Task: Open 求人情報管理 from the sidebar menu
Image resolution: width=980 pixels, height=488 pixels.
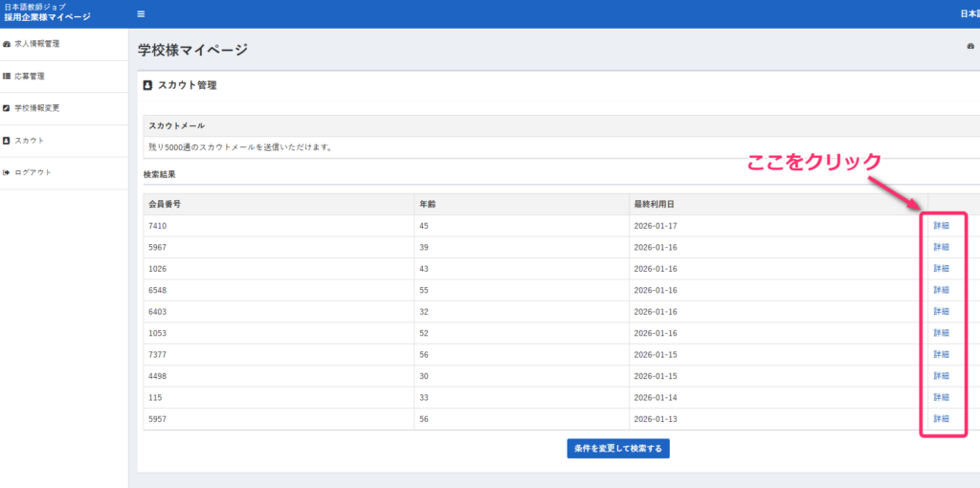Action: pyautogui.click(x=36, y=44)
